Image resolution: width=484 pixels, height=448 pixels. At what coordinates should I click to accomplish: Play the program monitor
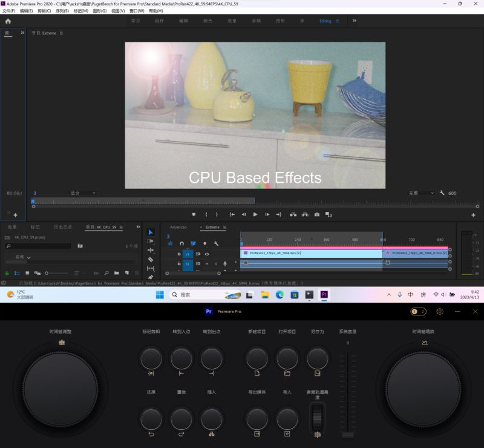click(x=255, y=214)
